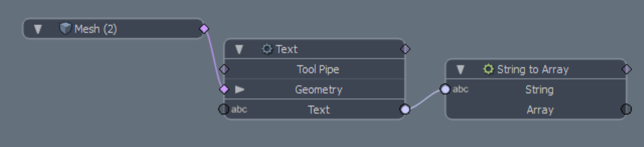The width and height of the screenshot is (644, 147).
Task: Click String to Array header diamond connector
Action: tap(627, 69)
